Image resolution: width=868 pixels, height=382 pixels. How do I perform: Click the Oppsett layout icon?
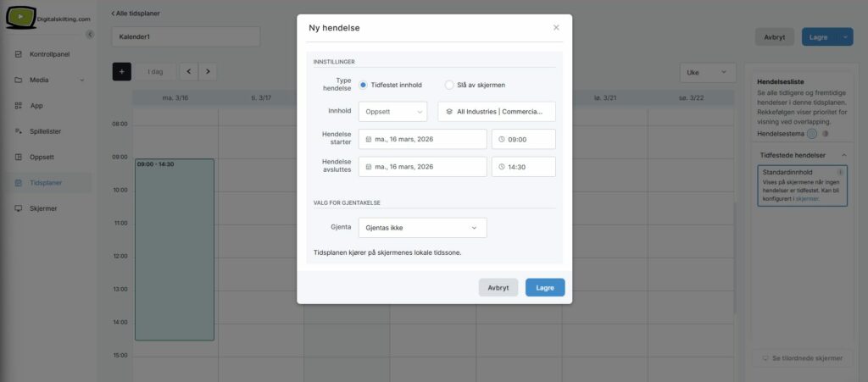(19, 157)
